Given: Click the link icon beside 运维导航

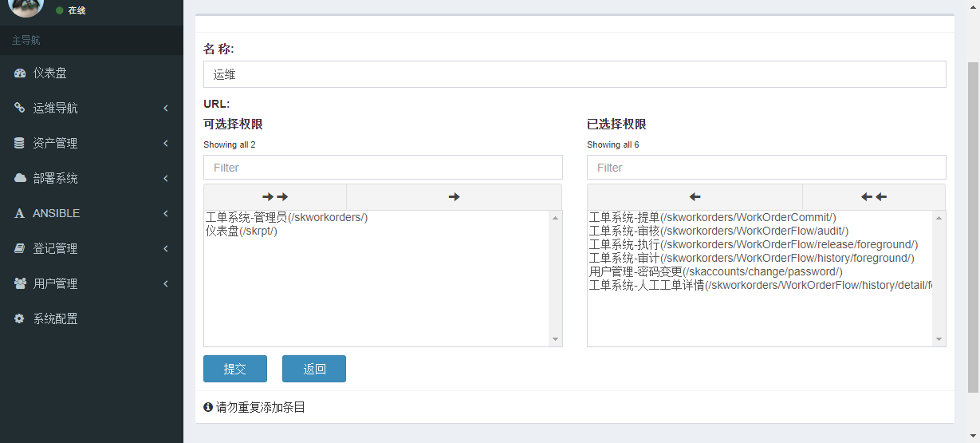Looking at the screenshot, I should [x=20, y=109].
